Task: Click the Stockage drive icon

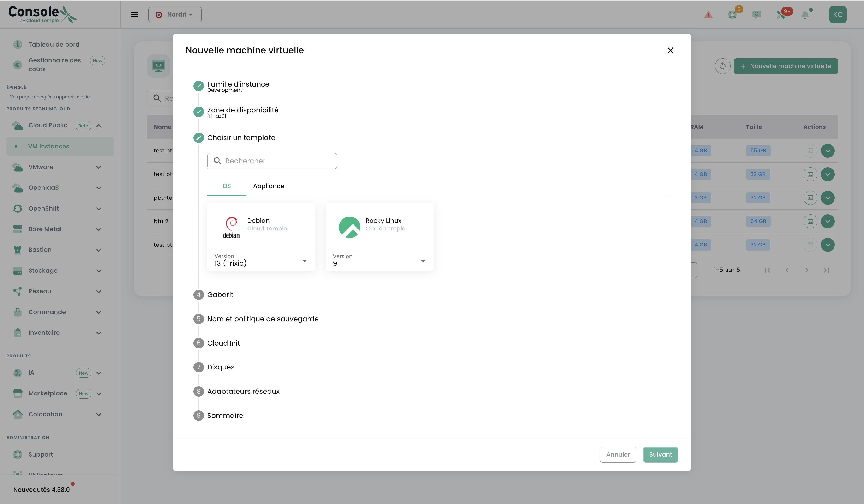Action: click(18, 271)
